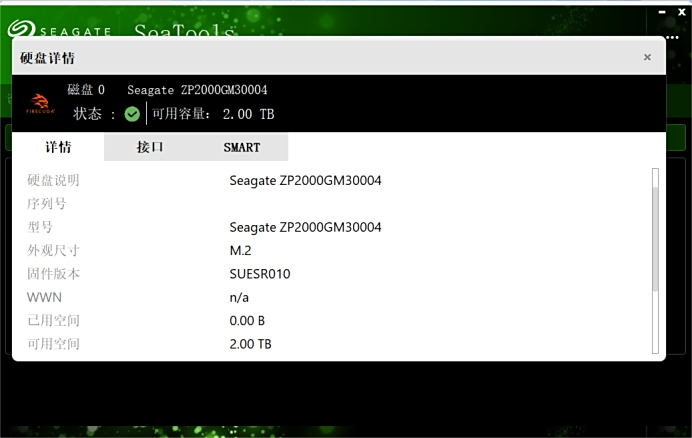Click the FireCuda drive icon
Screen dimensions: 692x438
(40, 103)
